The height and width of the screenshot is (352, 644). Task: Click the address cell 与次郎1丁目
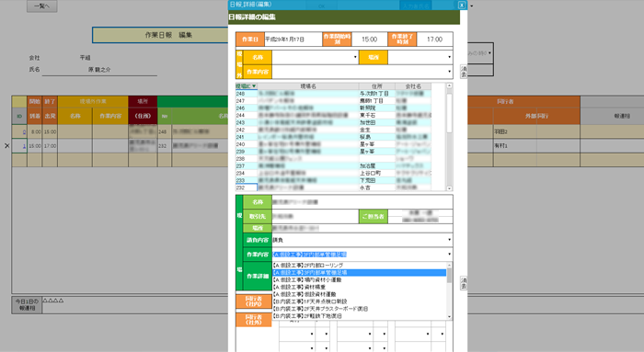click(x=377, y=94)
